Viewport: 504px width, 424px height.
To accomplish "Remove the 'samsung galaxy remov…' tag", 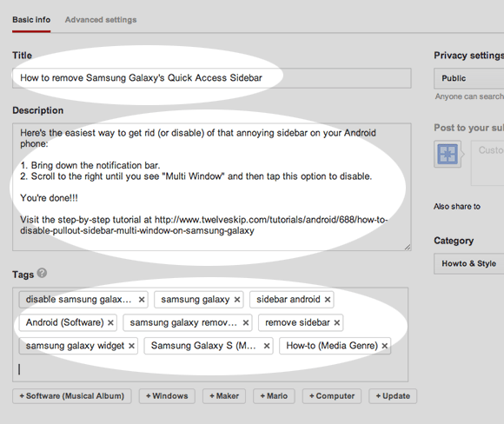I will (246, 322).
